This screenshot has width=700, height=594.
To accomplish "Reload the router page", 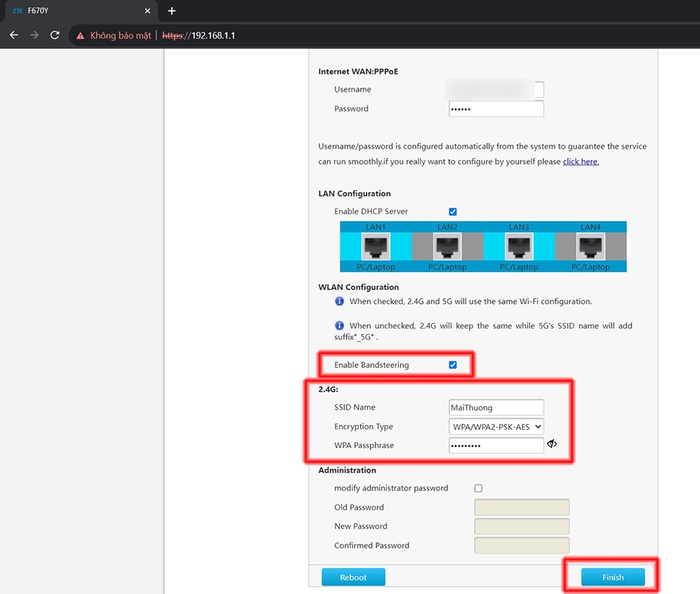I will click(x=55, y=35).
